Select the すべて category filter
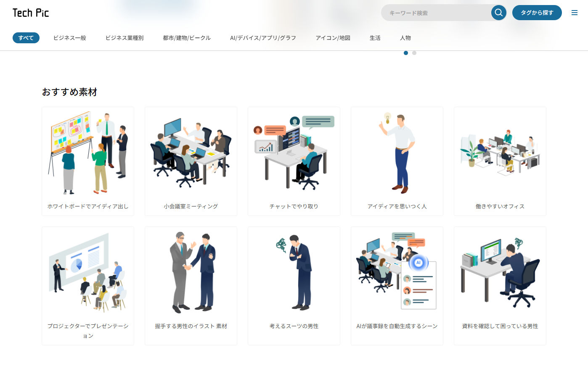 (x=26, y=38)
